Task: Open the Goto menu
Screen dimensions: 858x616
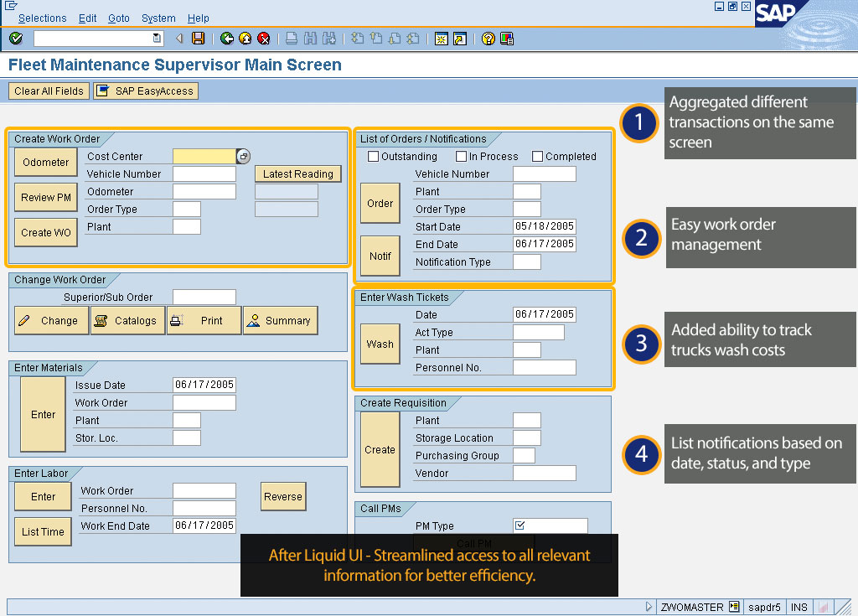Action: [119, 18]
